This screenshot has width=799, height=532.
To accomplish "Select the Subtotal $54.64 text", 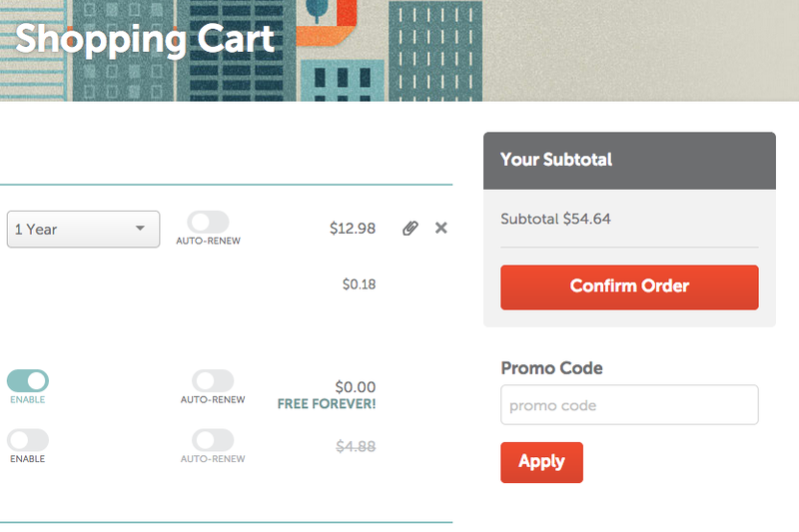I will point(555,219).
